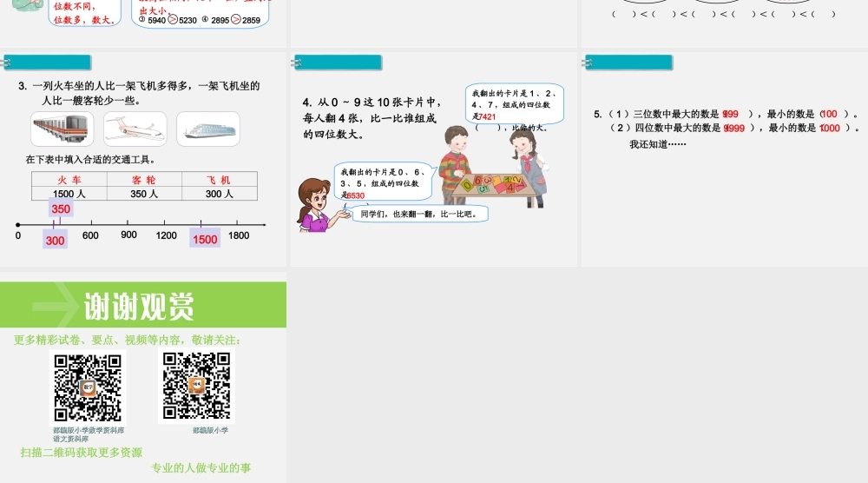Click the 300 人 table cell
Screen dimensions: 868x483
[220, 194]
